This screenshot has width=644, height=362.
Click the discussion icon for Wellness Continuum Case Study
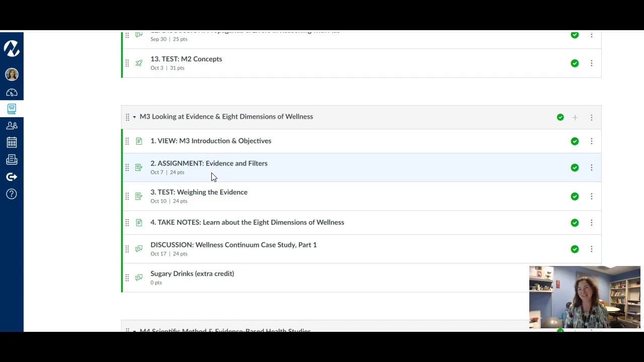(x=139, y=249)
